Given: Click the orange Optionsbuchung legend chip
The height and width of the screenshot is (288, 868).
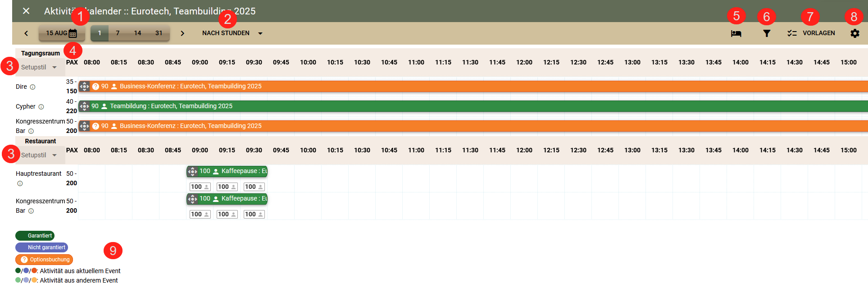Looking at the screenshot, I should click(x=44, y=260).
